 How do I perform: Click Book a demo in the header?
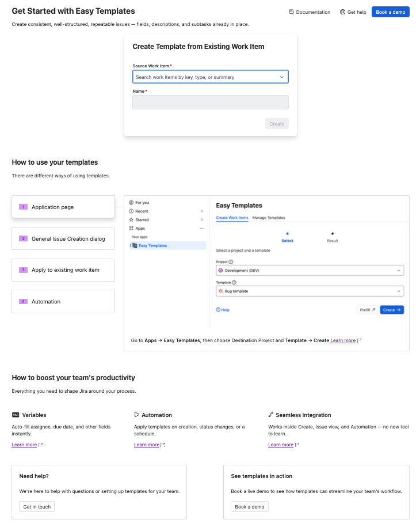pos(390,12)
